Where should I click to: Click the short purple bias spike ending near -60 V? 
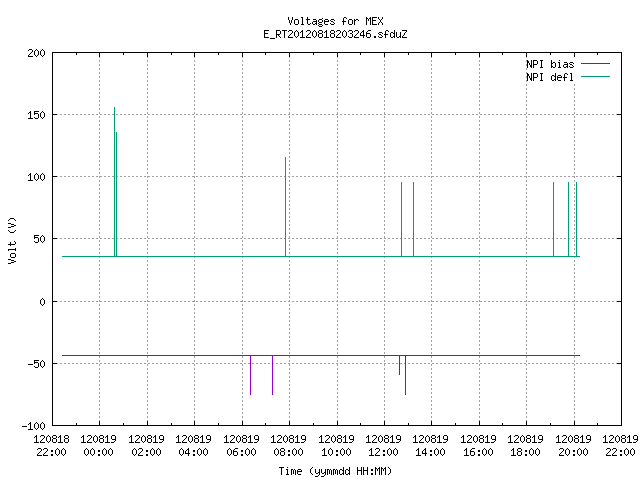click(399, 365)
